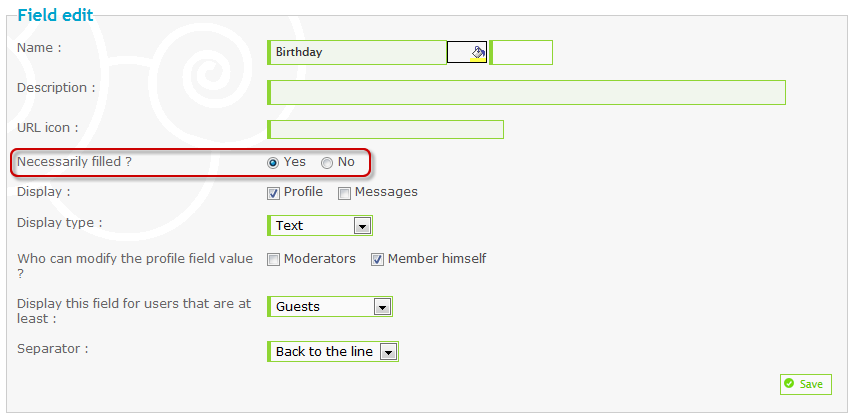Check the Moderators checkbox
Viewport: 854px width, 419px height.
click(x=273, y=260)
